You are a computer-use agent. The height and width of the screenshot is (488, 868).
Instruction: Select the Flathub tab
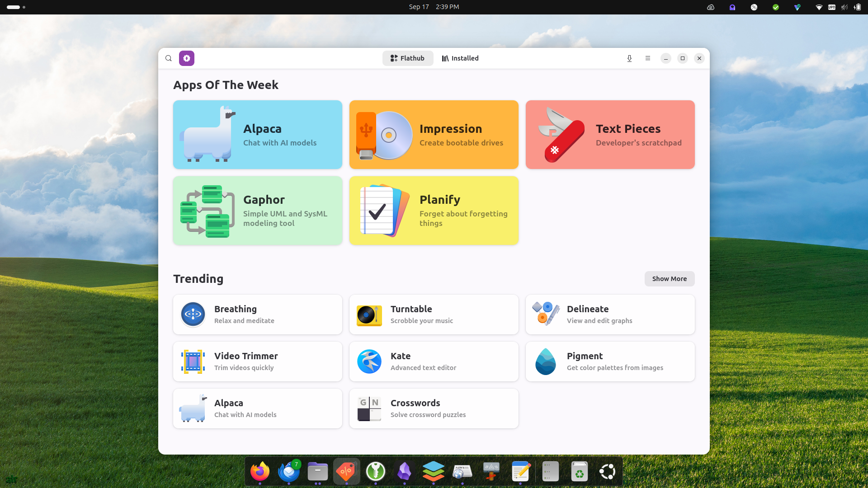(407, 58)
